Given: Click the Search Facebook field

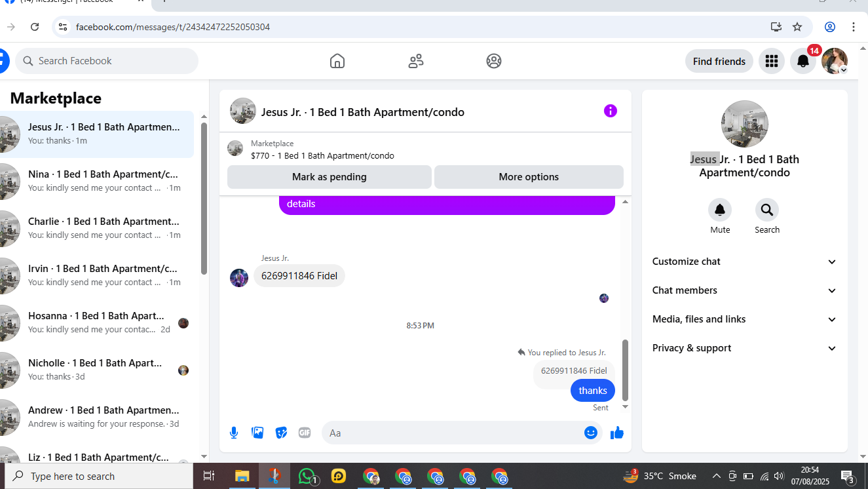Looking at the screenshot, I should tap(107, 61).
